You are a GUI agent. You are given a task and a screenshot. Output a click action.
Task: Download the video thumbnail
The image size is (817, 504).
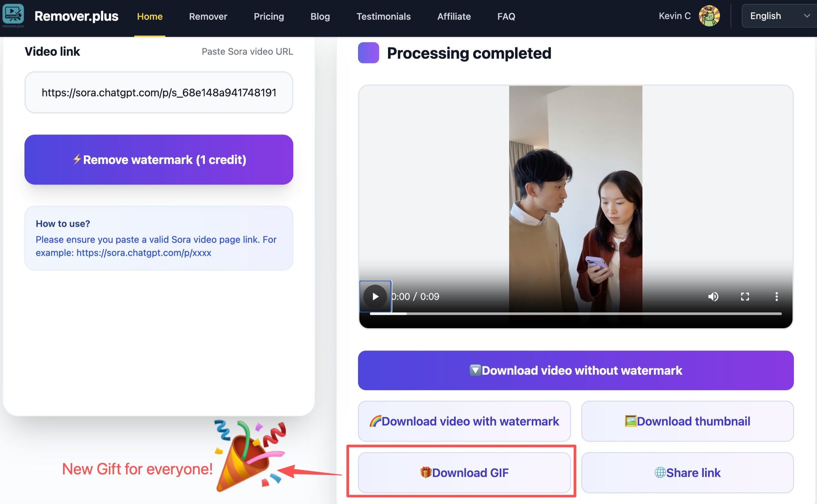[687, 421]
